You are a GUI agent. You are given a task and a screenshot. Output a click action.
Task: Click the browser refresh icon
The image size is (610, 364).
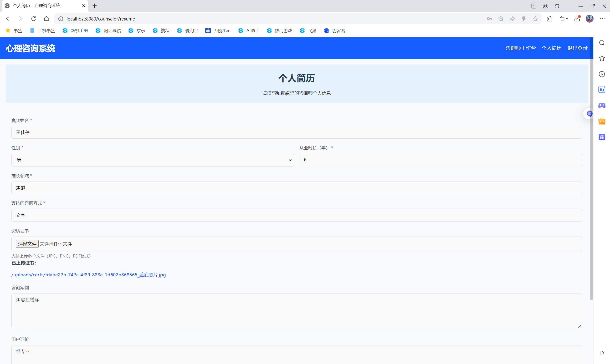(x=34, y=19)
